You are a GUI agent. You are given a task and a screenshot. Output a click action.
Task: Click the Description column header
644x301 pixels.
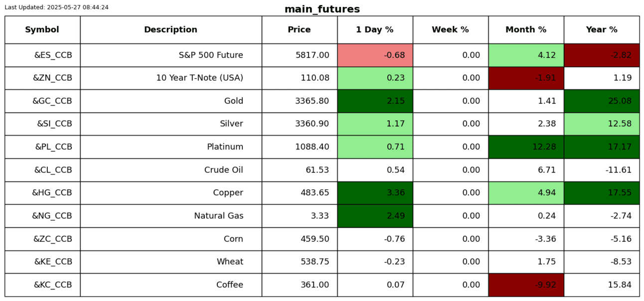[170, 30]
